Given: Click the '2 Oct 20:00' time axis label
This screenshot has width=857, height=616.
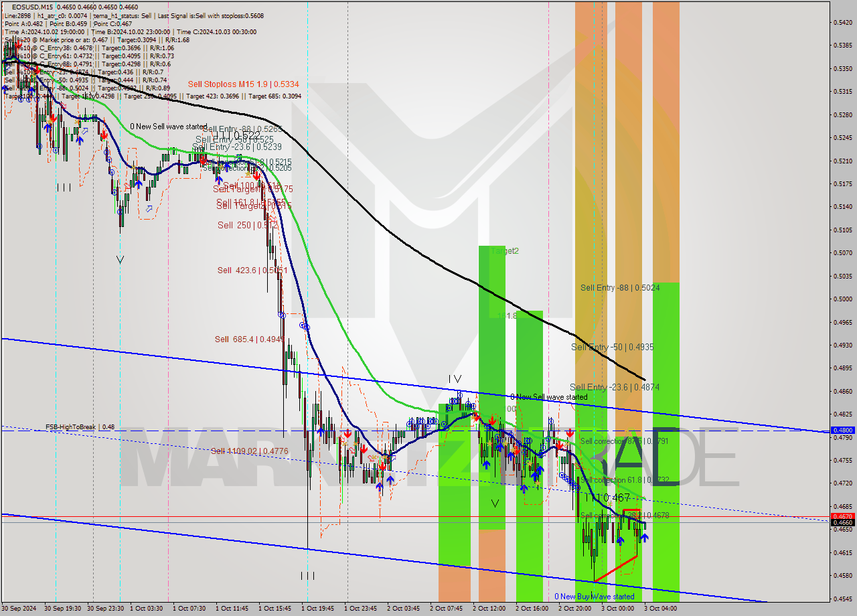Looking at the screenshot, I should pyautogui.click(x=574, y=609).
